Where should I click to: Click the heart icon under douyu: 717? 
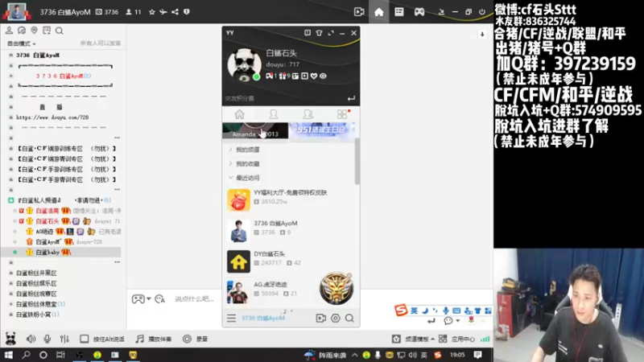(314, 76)
